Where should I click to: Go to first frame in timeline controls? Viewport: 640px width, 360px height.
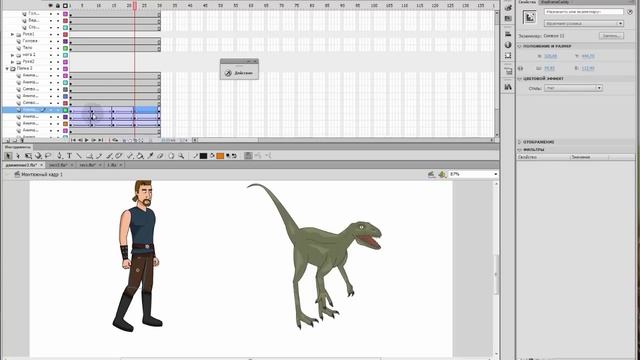pos(74,140)
